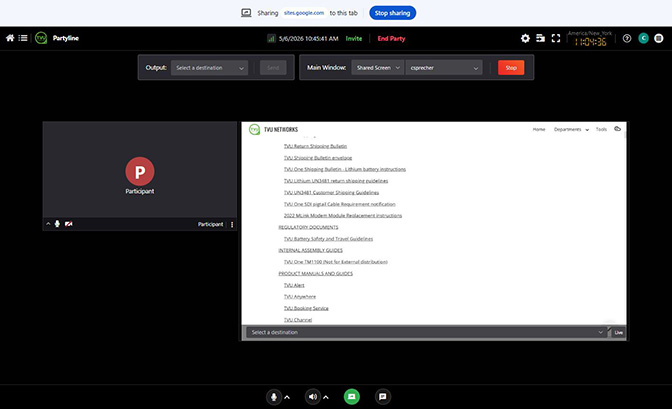Open the TVU Booking Service link
This screenshot has height=409, width=672.
coord(306,308)
